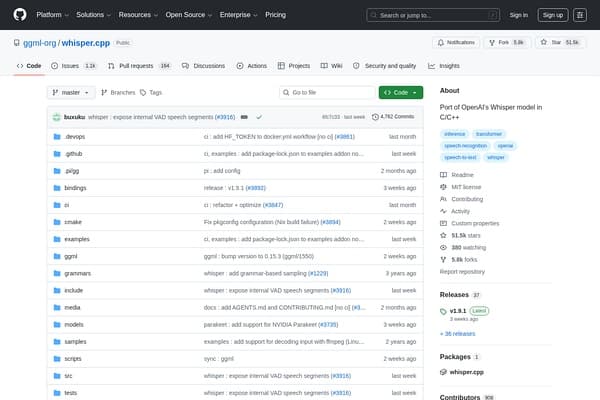Focus the Search or jump to field
This screenshot has width=600, height=400.
coord(433,15)
